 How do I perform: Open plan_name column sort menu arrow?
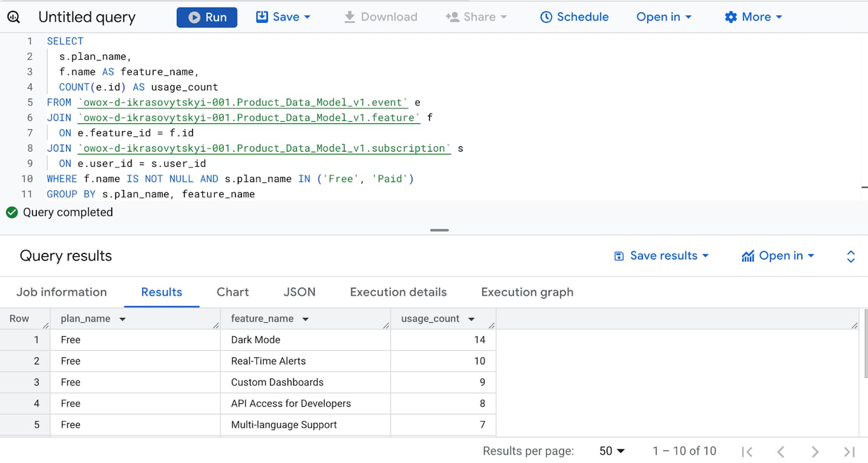coord(123,319)
